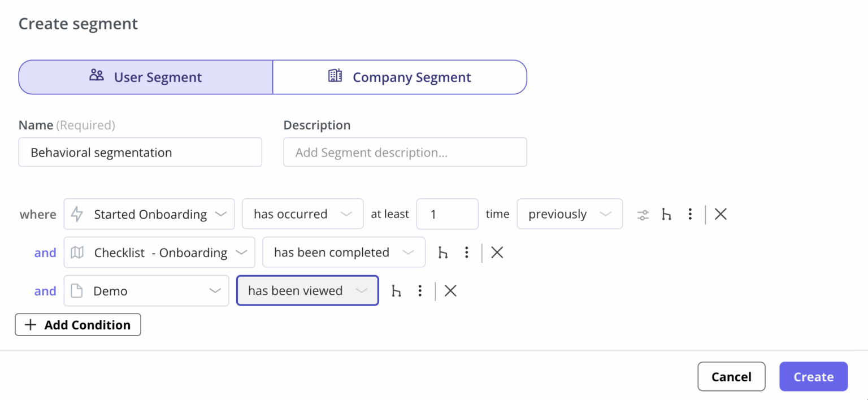Click the Description input field
Screen dimensions: 868x400
405,153
